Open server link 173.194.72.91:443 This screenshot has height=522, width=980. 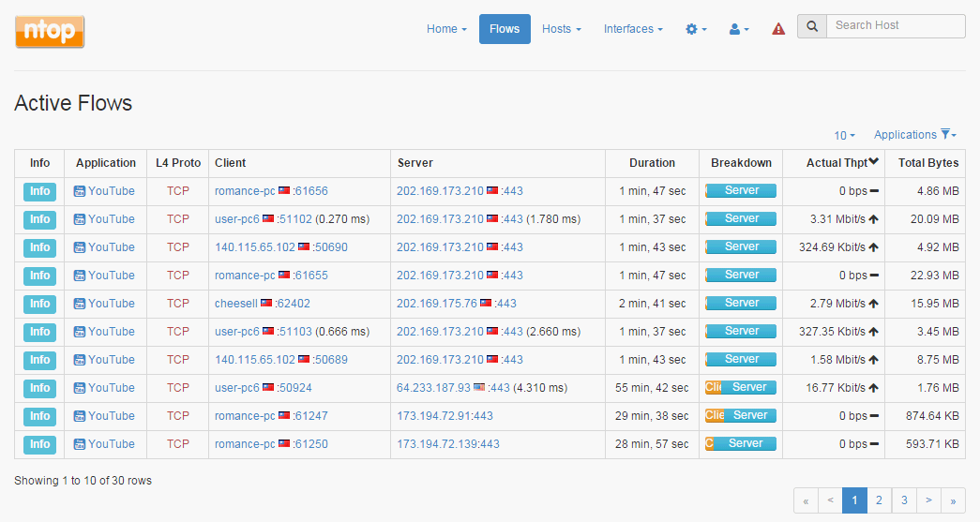[x=445, y=416]
